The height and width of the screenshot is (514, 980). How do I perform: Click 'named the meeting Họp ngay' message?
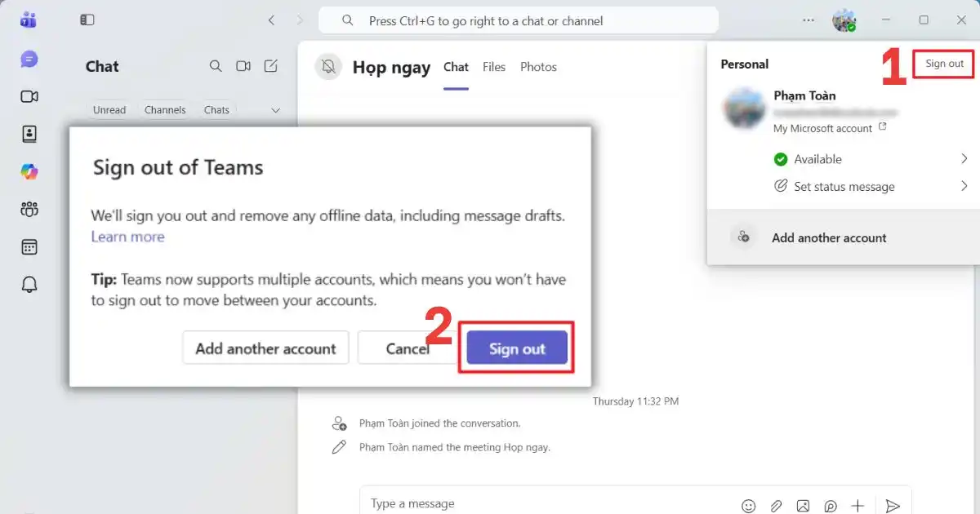(x=455, y=447)
